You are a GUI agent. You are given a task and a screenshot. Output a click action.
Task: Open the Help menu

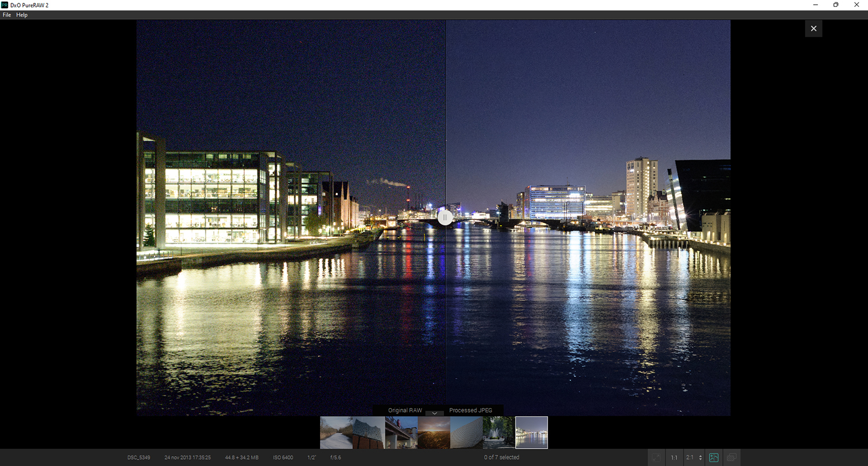21,14
